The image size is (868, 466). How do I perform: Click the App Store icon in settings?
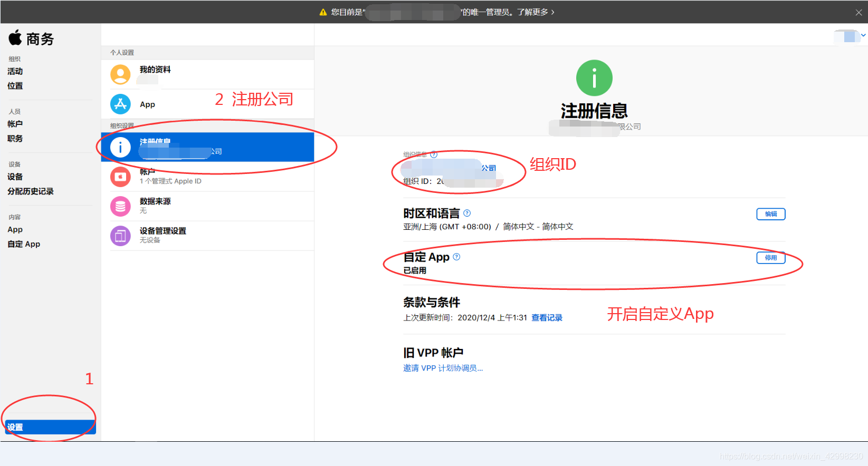120,104
